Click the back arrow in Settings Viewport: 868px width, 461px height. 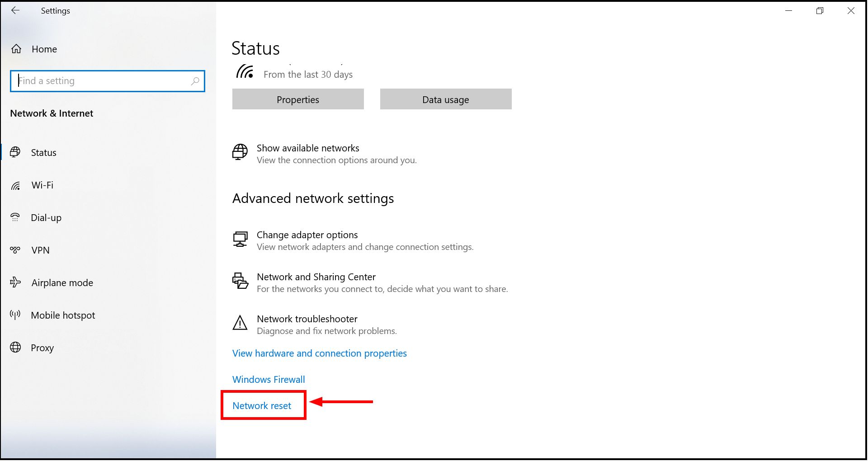pos(15,10)
